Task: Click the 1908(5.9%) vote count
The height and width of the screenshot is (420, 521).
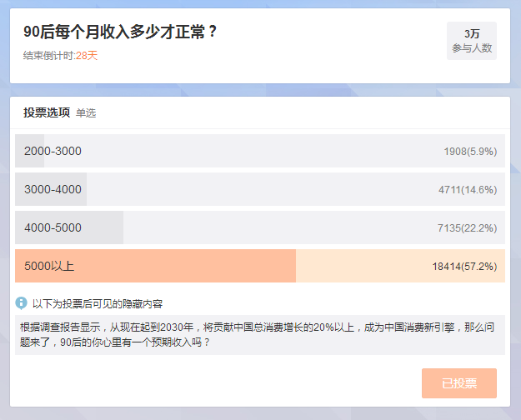Action: (x=470, y=152)
